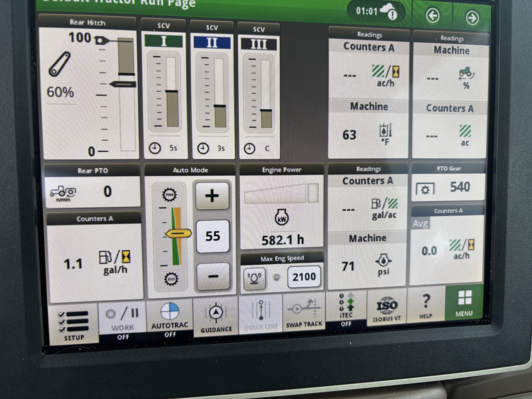
Task: Select the SCV II 3s timer value
Action: pyautogui.click(x=221, y=148)
